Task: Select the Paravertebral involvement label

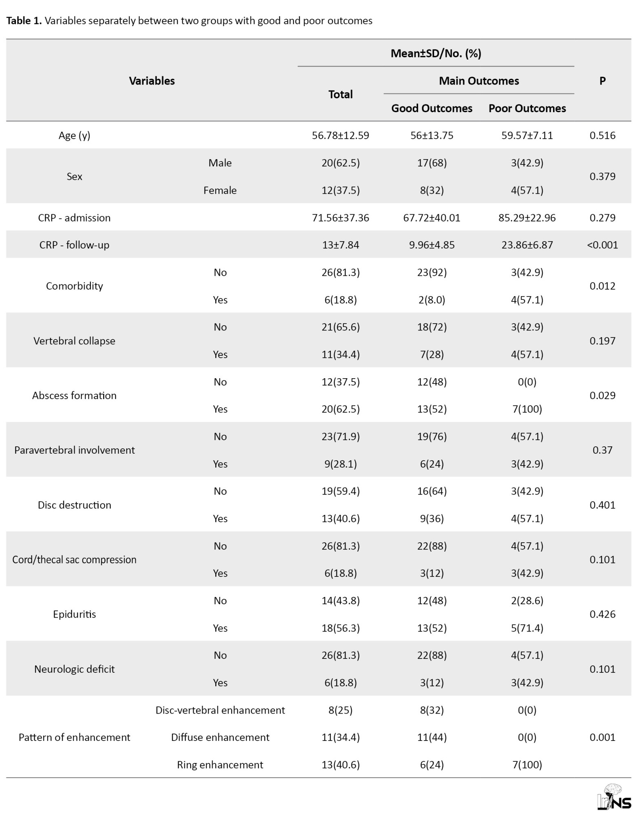Action: point(74,450)
